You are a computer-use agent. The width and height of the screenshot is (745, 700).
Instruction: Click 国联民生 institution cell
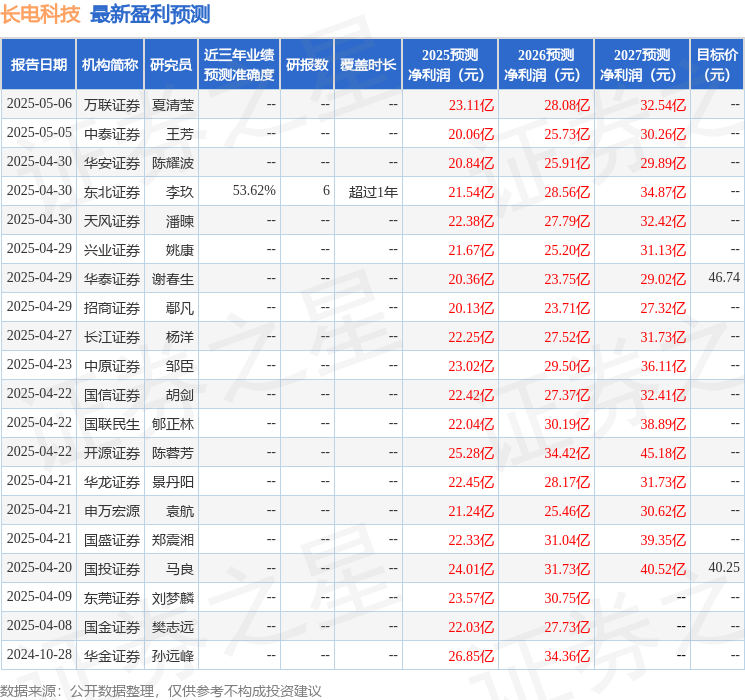click(x=112, y=423)
